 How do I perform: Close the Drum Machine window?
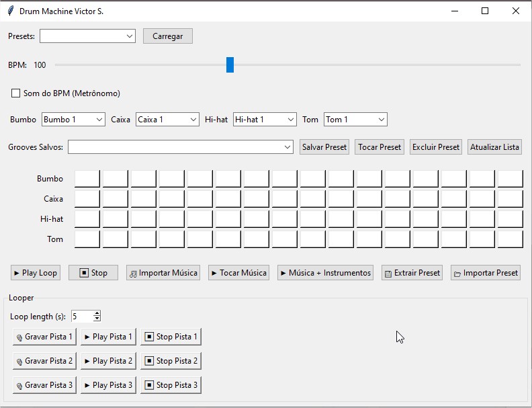[516, 11]
